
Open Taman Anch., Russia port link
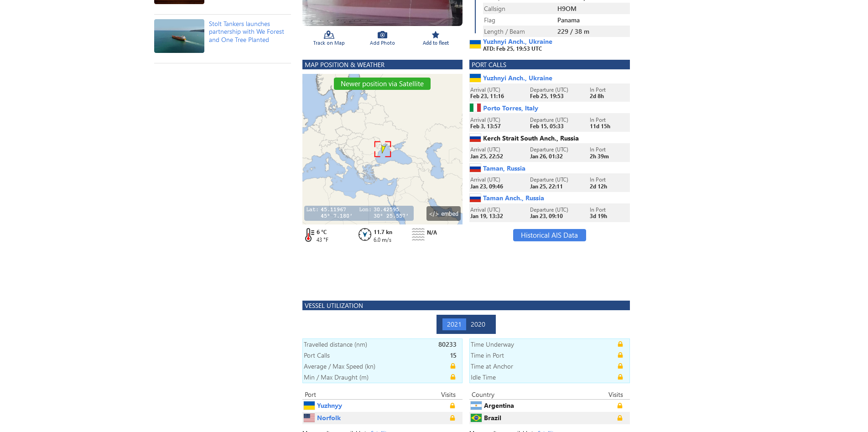pos(513,198)
